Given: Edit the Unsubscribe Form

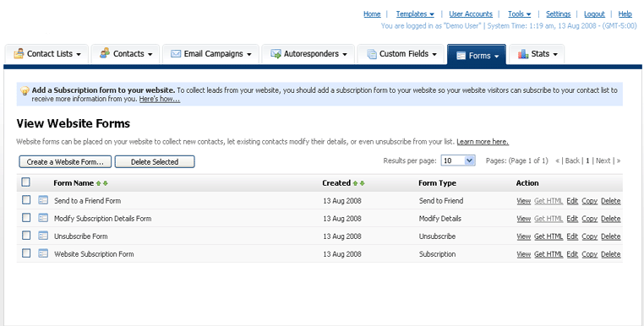Looking at the screenshot, I should [572, 236].
